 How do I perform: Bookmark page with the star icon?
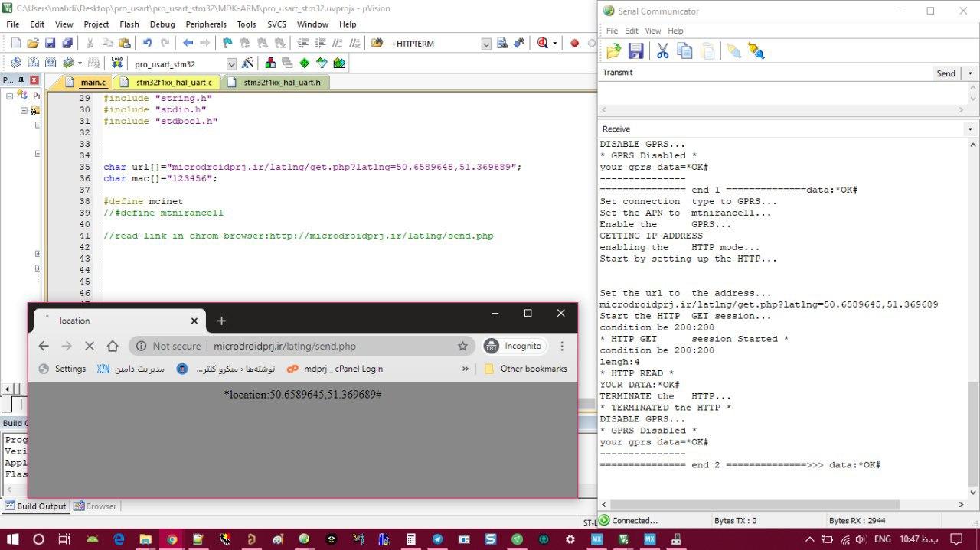pos(462,346)
